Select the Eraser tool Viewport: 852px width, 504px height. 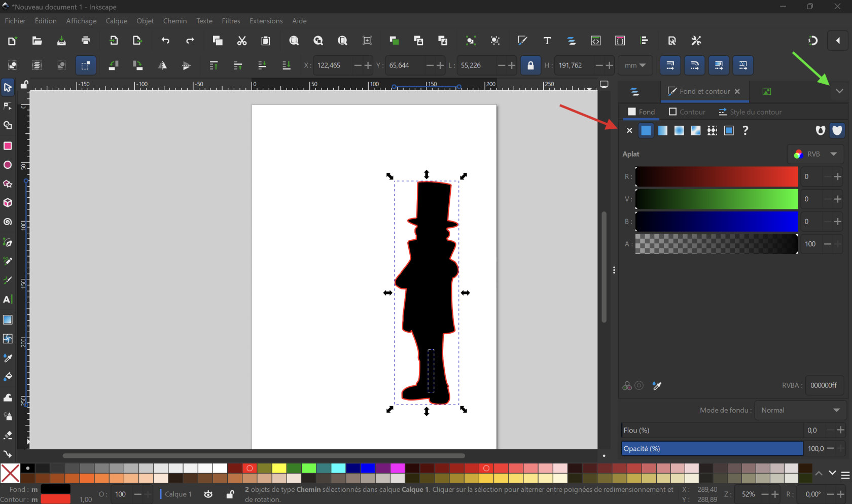(8, 435)
